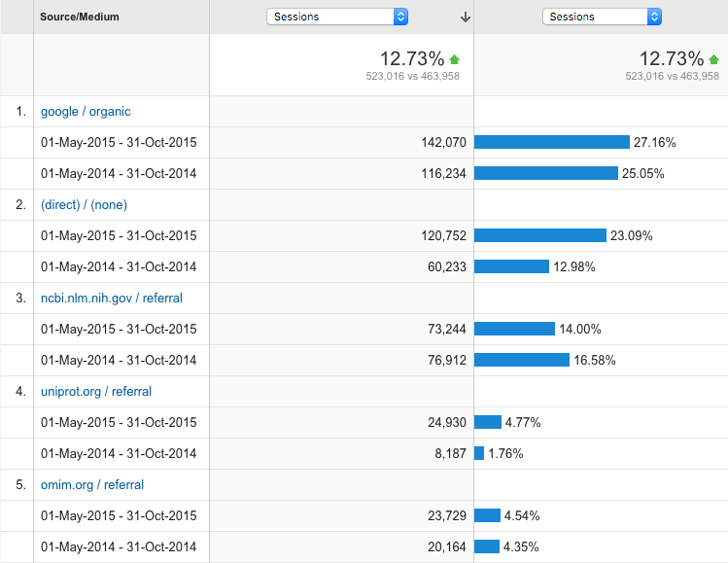Click green up arrow in left summary column
The image size is (728, 563).
(454, 59)
